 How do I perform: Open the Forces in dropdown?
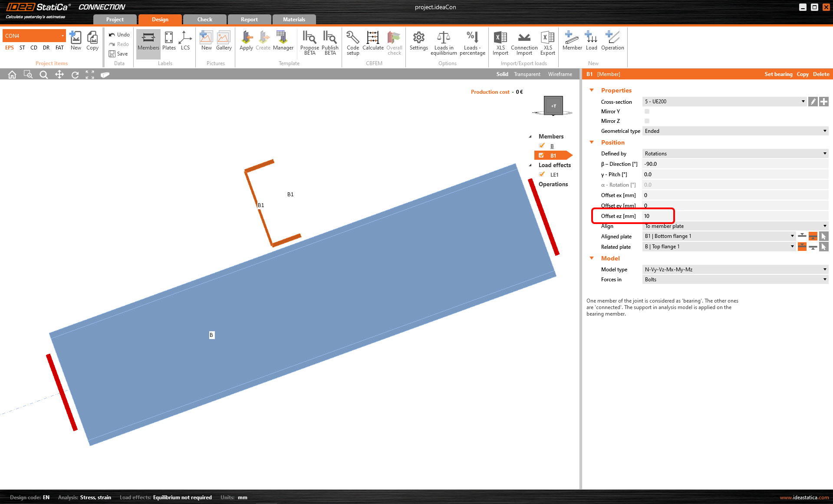(735, 280)
